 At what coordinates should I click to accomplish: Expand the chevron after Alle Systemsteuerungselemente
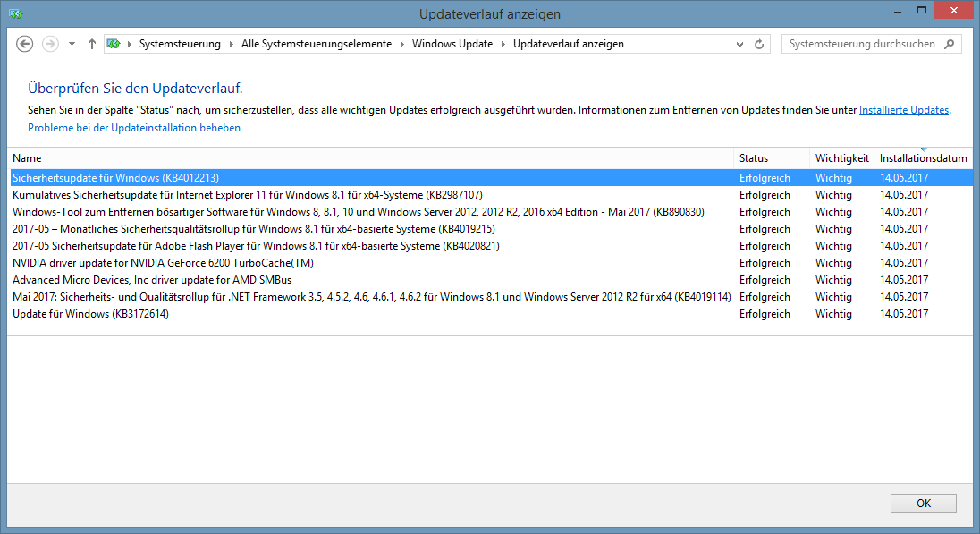tap(401, 44)
